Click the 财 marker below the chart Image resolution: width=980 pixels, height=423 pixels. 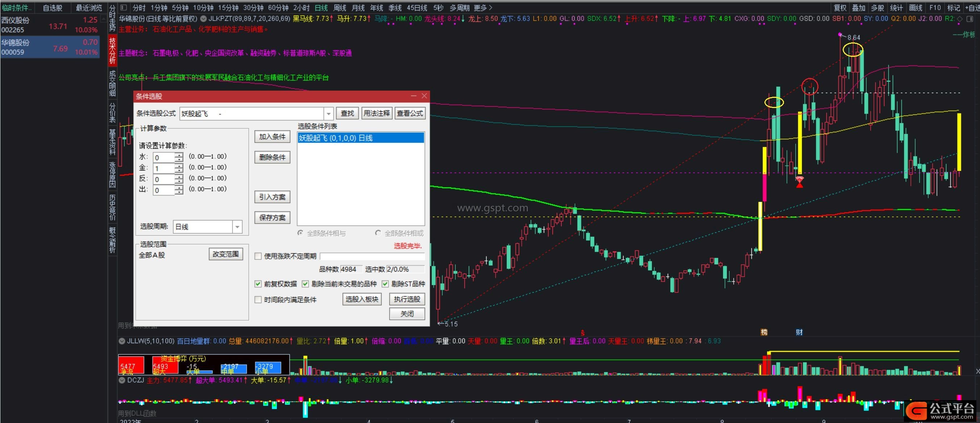point(799,332)
